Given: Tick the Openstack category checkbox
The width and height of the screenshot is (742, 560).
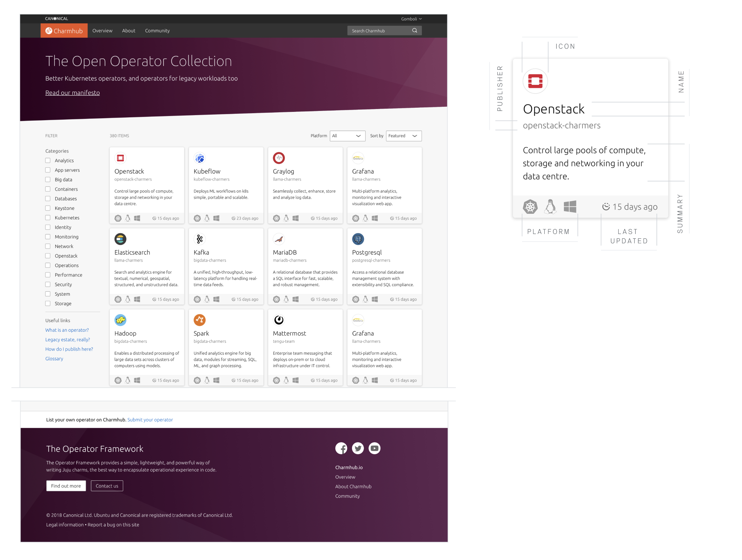Looking at the screenshot, I should 48,256.
